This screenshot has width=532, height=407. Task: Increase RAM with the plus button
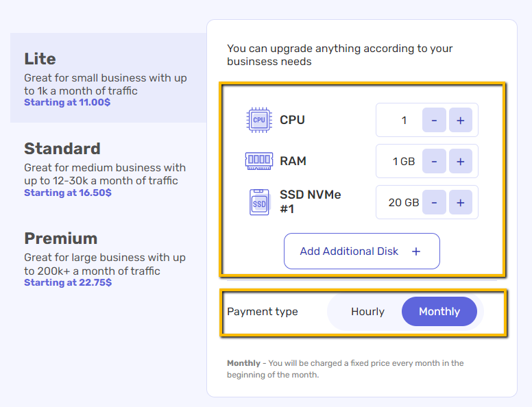tap(461, 161)
